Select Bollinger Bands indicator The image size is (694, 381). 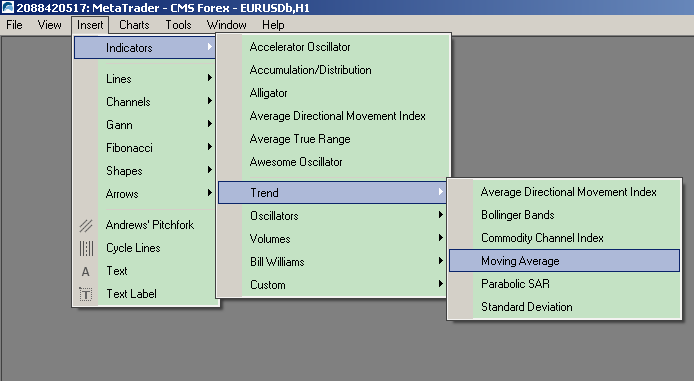tap(564, 215)
